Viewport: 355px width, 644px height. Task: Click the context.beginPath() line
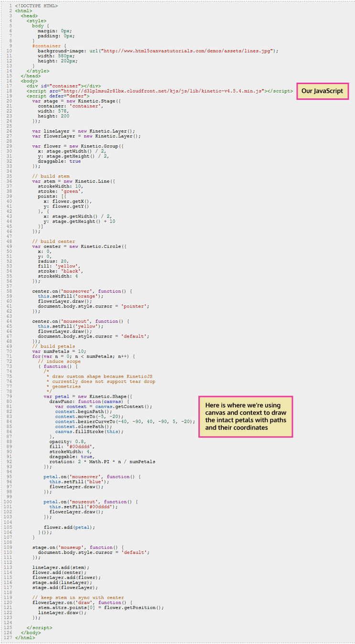pyautogui.click(x=84, y=411)
